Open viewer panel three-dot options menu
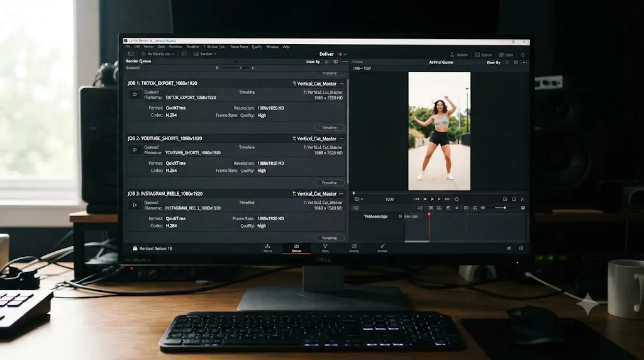 tap(525, 63)
